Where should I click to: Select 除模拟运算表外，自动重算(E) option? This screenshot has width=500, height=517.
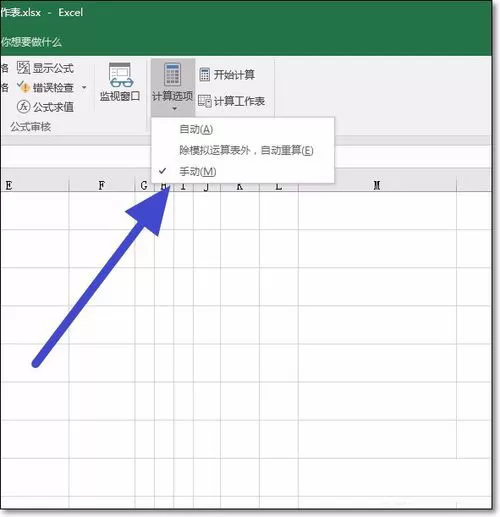click(x=243, y=150)
